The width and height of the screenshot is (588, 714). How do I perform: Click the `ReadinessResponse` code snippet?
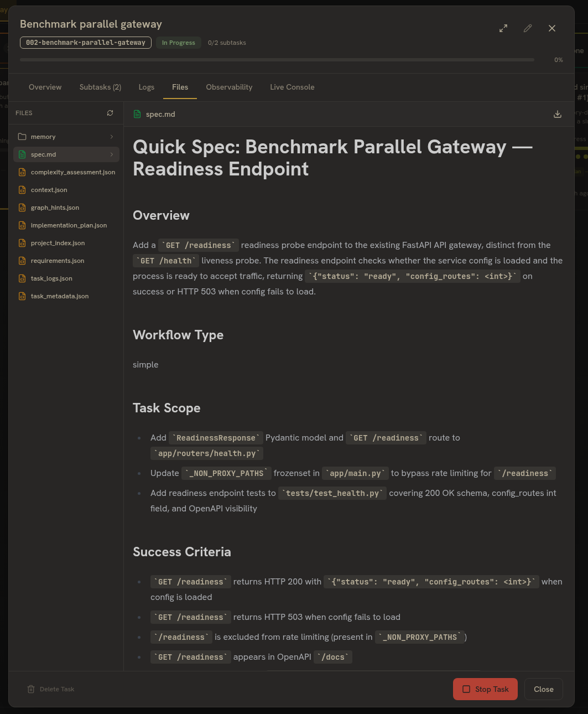tap(216, 438)
